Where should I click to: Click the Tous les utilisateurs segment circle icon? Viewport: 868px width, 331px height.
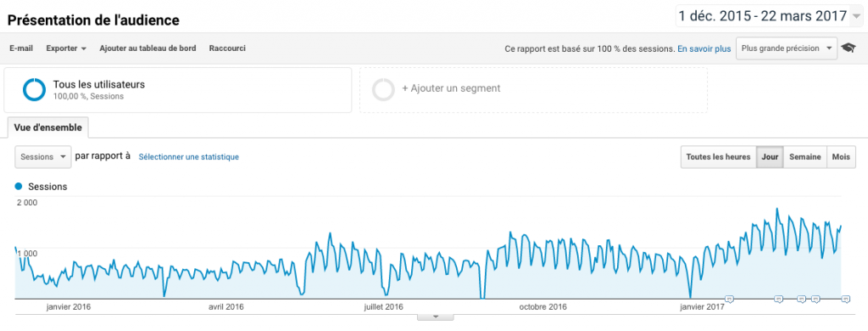[x=34, y=90]
